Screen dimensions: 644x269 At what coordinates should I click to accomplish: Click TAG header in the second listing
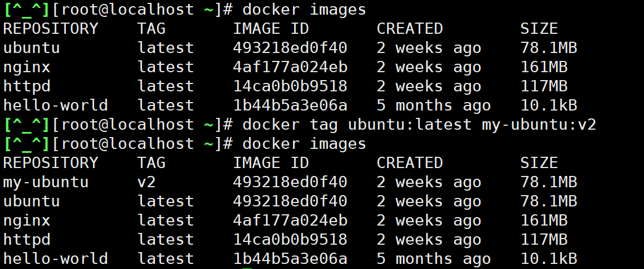point(151,164)
